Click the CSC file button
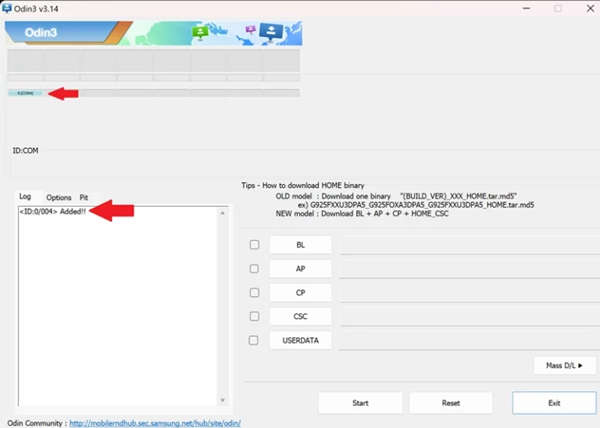 point(300,316)
